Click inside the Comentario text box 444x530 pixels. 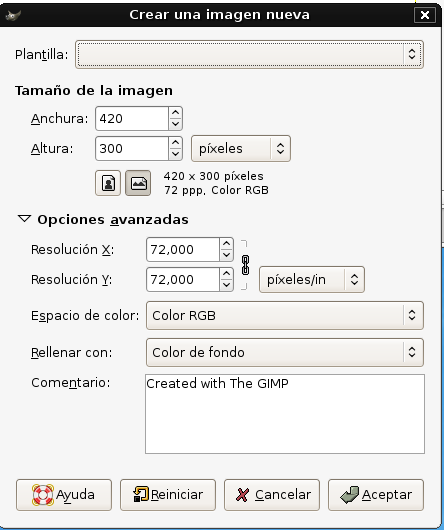click(285, 414)
